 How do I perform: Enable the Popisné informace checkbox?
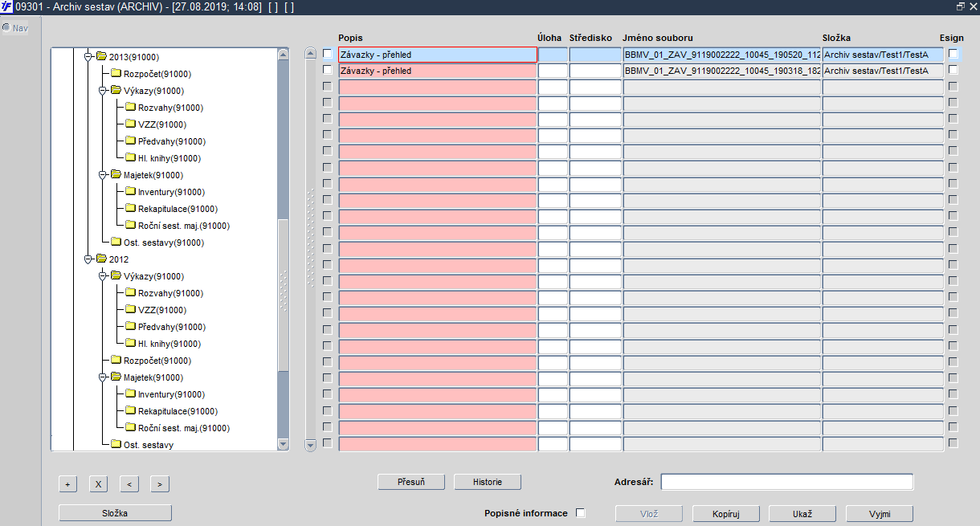[581, 513]
